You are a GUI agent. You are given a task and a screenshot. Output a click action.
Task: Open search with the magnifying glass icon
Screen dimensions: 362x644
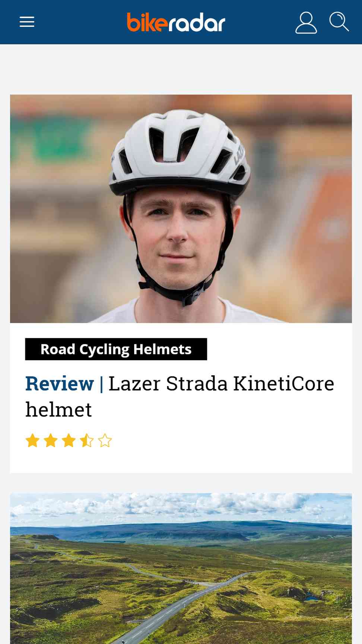click(339, 22)
